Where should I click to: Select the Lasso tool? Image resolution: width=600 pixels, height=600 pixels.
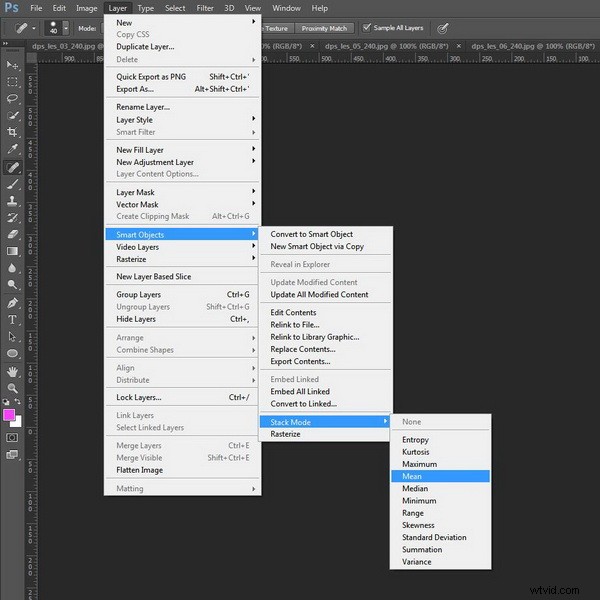point(13,99)
